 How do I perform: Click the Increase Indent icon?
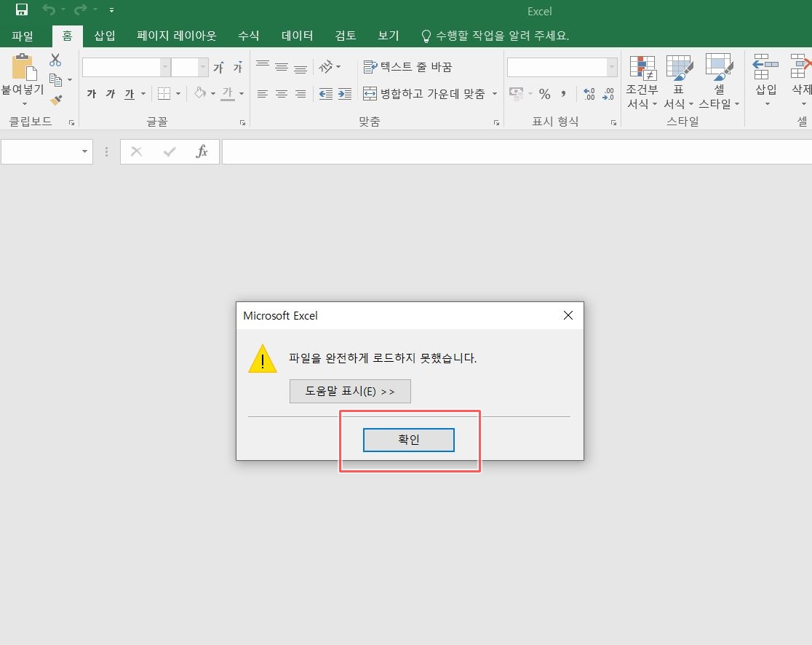[345, 94]
